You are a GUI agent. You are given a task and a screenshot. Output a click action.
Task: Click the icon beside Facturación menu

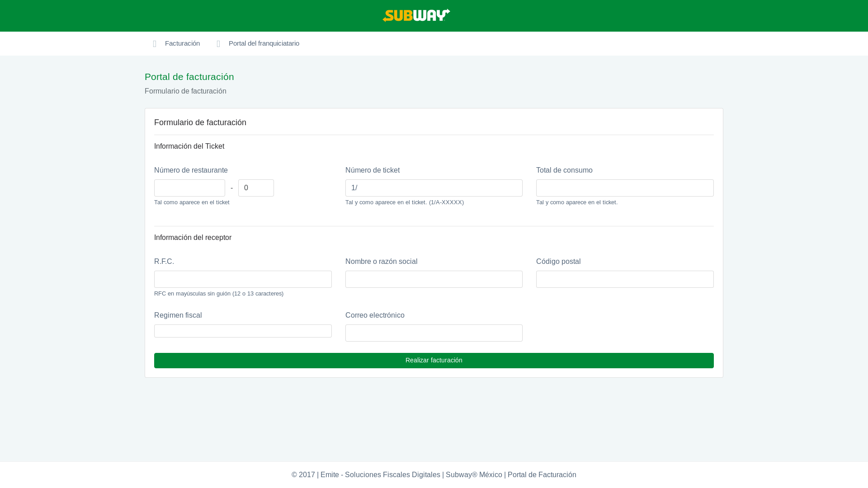155,44
